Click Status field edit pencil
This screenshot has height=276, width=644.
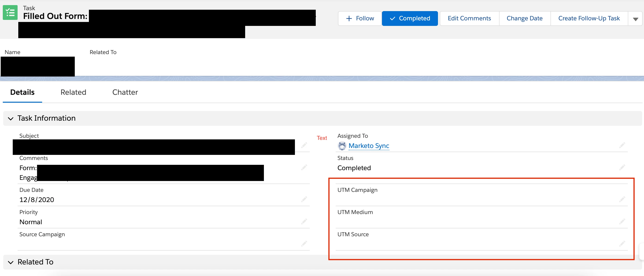622,167
